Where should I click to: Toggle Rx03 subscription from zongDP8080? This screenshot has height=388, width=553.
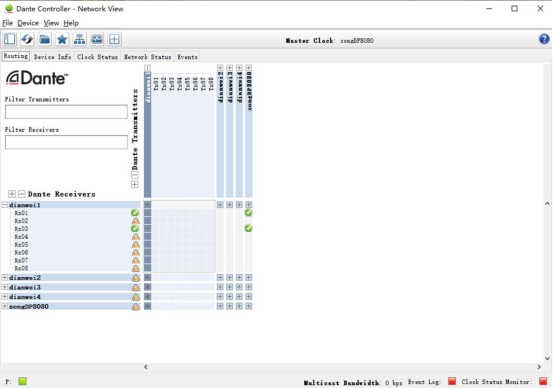click(248, 228)
